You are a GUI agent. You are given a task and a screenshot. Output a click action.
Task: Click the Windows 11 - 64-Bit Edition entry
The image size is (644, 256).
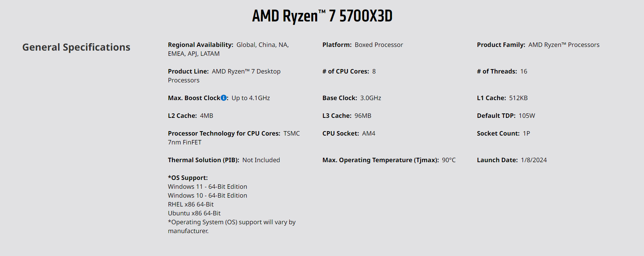[208, 187]
